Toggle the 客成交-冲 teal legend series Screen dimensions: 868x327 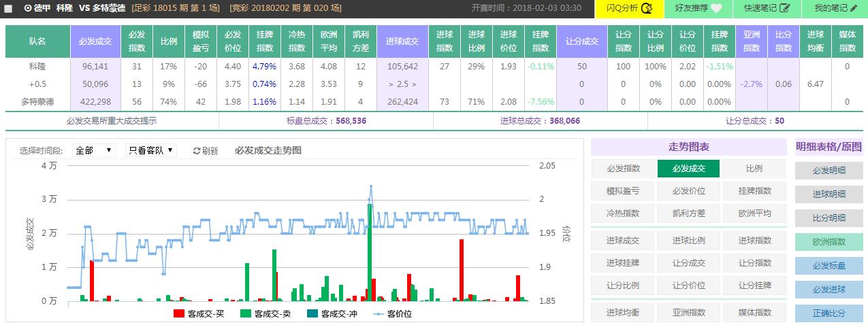pyautogui.click(x=333, y=313)
